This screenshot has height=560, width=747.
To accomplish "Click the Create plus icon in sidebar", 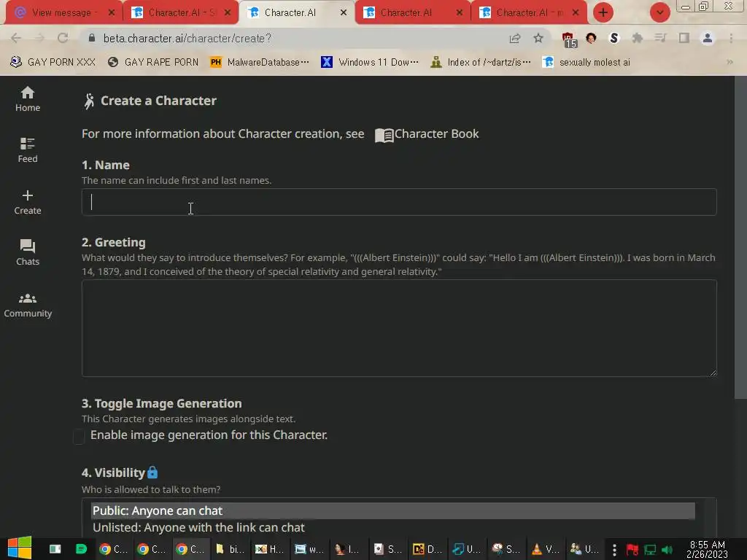I will [x=28, y=195].
